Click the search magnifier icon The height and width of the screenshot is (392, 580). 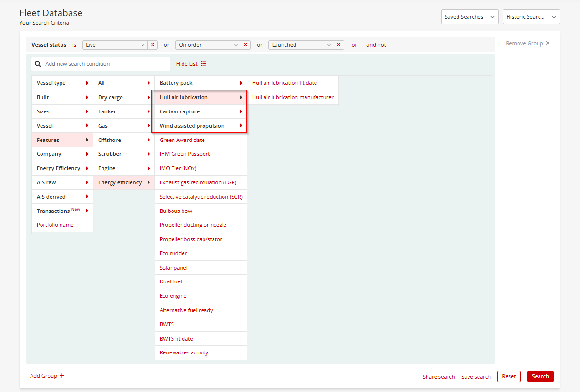(38, 64)
